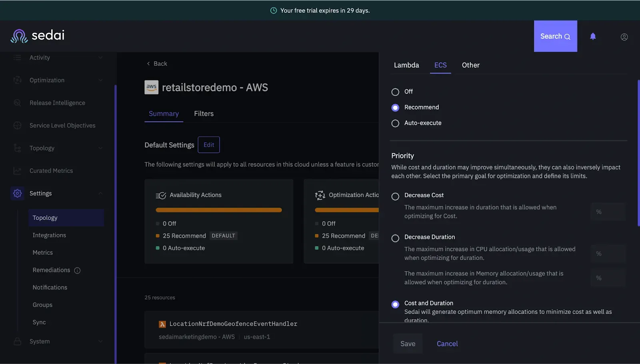Select the Recommend radio option
The image size is (640, 364).
tap(395, 108)
